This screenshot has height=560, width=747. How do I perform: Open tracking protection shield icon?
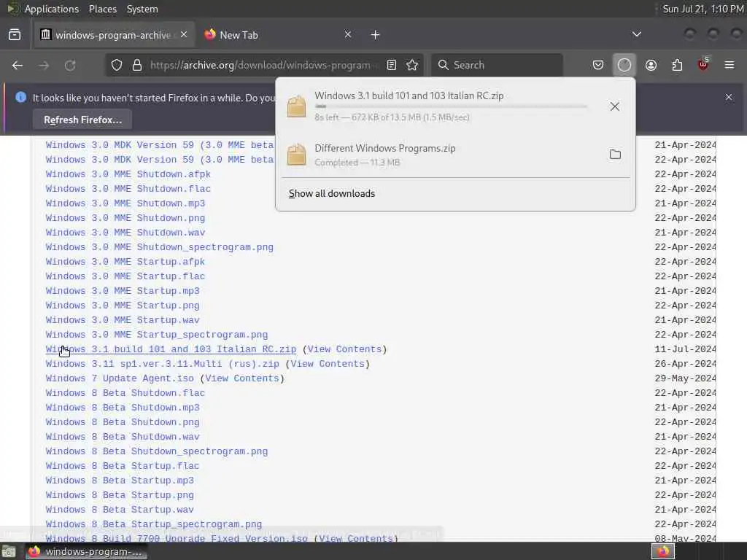[117, 65]
